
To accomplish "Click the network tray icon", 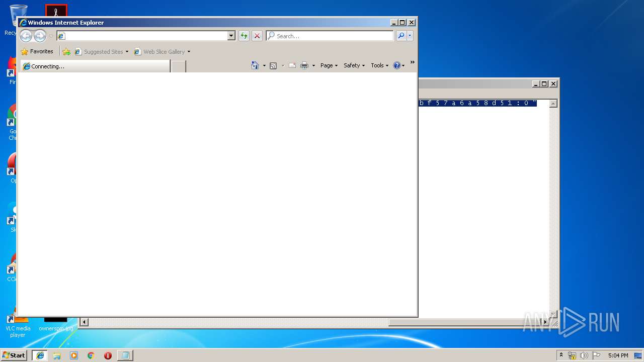I will point(572,355).
